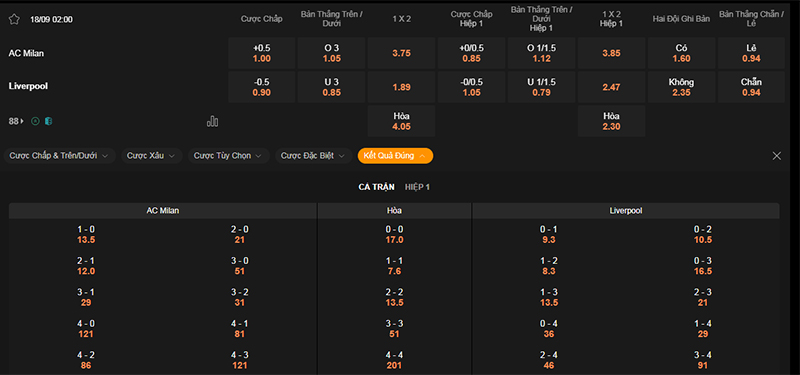Image resolution: width=800 pixels, height=375 pixels.
Task: Expand the 88 more markets arrow
Action: 16,121
